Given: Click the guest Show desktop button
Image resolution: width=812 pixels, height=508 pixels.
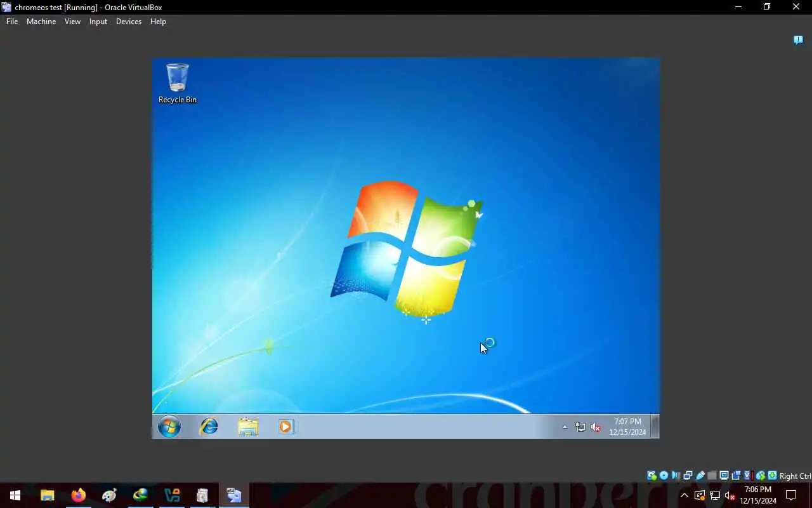Looking at the screenshot, I should (x=655, y=427).
